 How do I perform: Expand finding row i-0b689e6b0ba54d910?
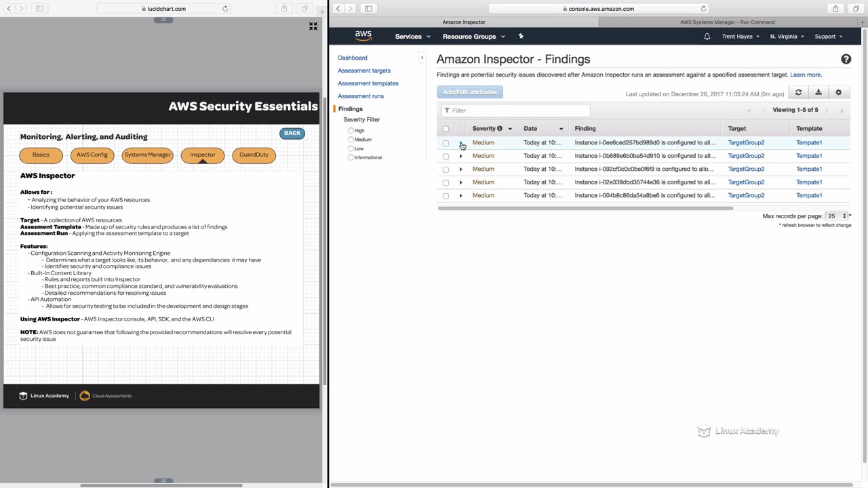(460, 156)
